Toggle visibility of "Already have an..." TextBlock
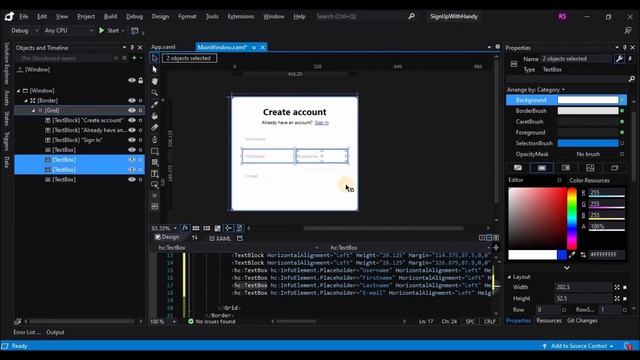 click(132, 130)
